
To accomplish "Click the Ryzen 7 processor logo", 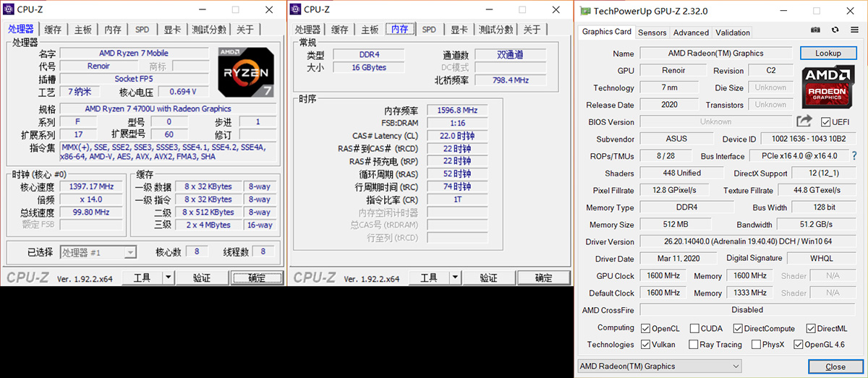I will pyautogui.click(x=246, y=73).
